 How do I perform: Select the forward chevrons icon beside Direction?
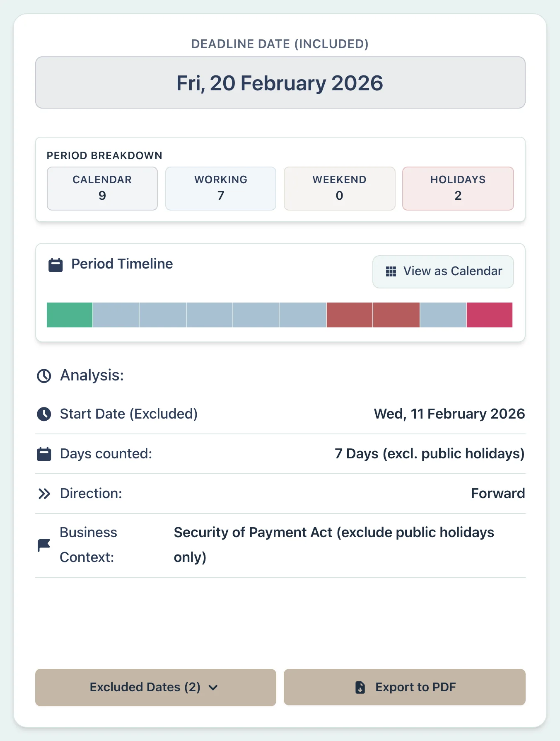(x=44, y=493)
